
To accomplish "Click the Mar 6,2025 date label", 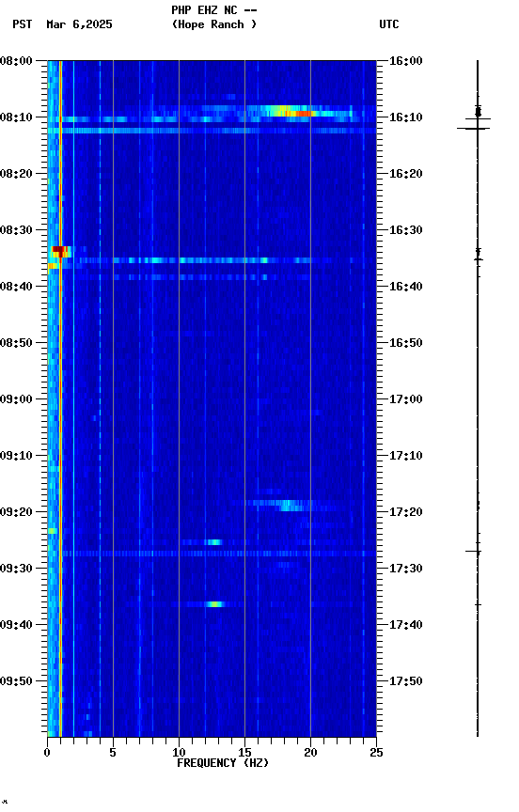I will point(79,24).
